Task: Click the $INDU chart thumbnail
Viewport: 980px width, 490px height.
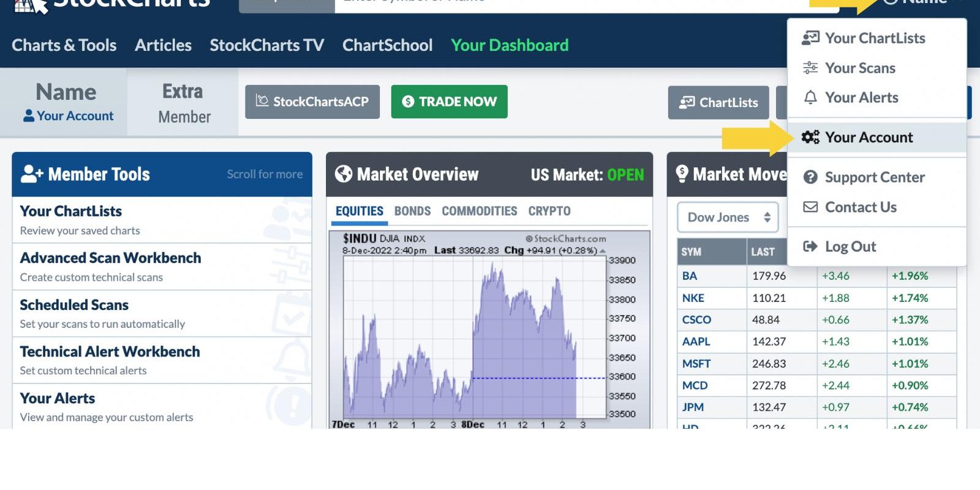Action: coord(489,329)
